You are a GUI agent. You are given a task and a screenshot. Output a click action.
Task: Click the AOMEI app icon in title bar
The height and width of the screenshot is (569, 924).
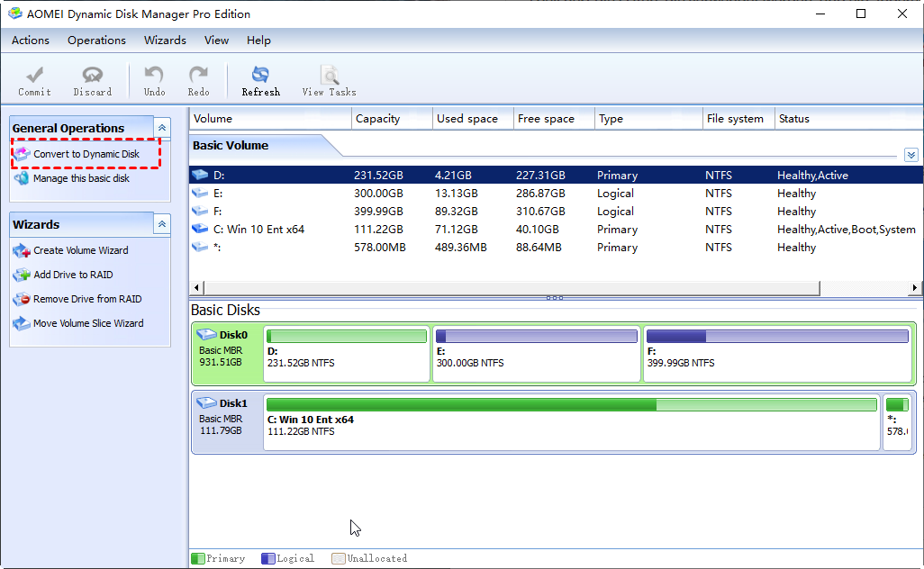(x=14, y=14)
